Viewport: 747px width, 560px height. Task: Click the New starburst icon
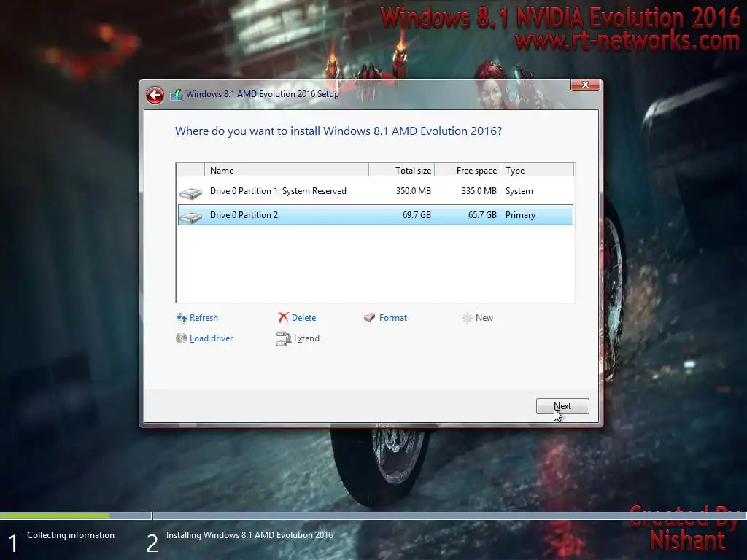468,318
